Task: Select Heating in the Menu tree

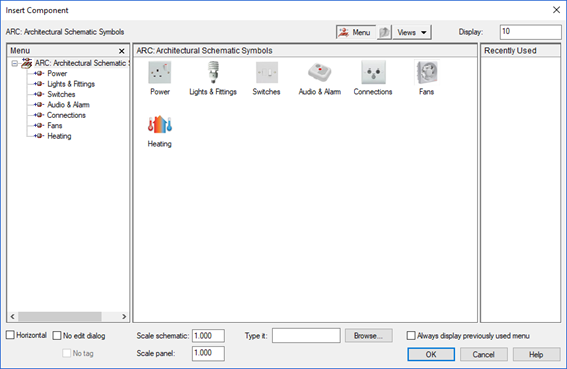Action: point(59,136)
